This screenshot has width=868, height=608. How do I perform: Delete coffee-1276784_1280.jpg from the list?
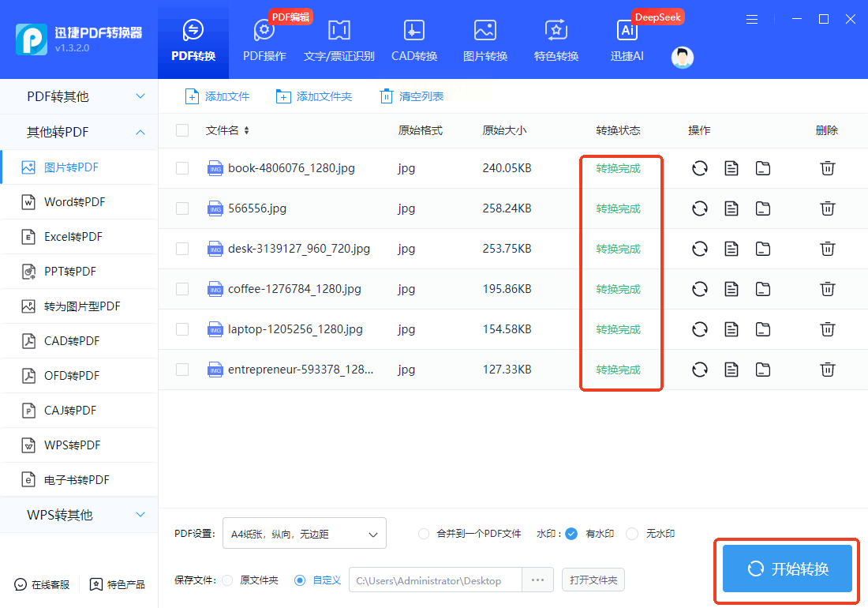[x=827, y=289]
